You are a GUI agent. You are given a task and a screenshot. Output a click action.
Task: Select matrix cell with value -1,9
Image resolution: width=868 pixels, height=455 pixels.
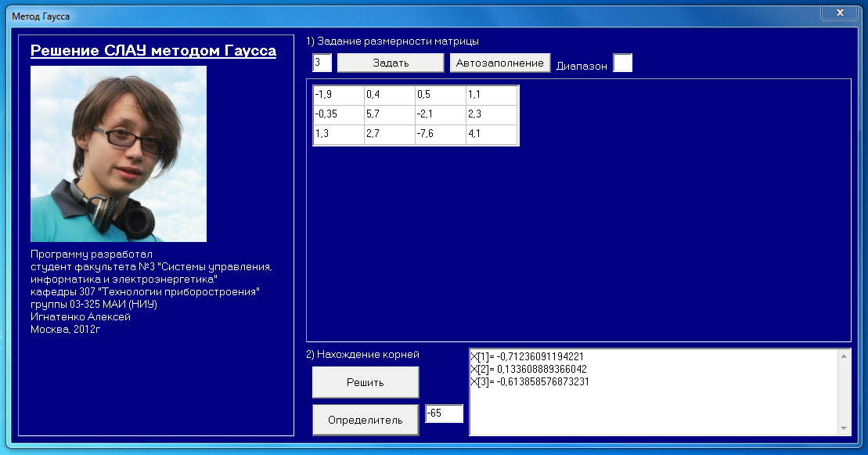pos(338,95)
